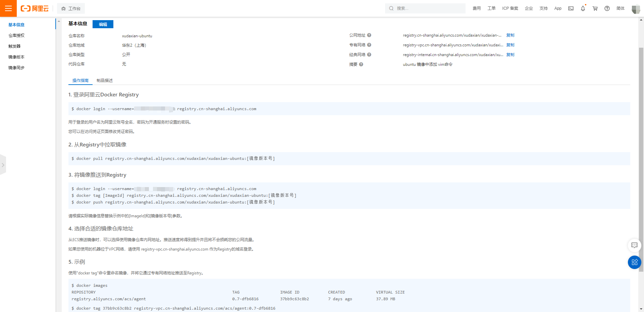Switch language via 简体
Viewport: 644px width, 312px height.
point(621,8)
